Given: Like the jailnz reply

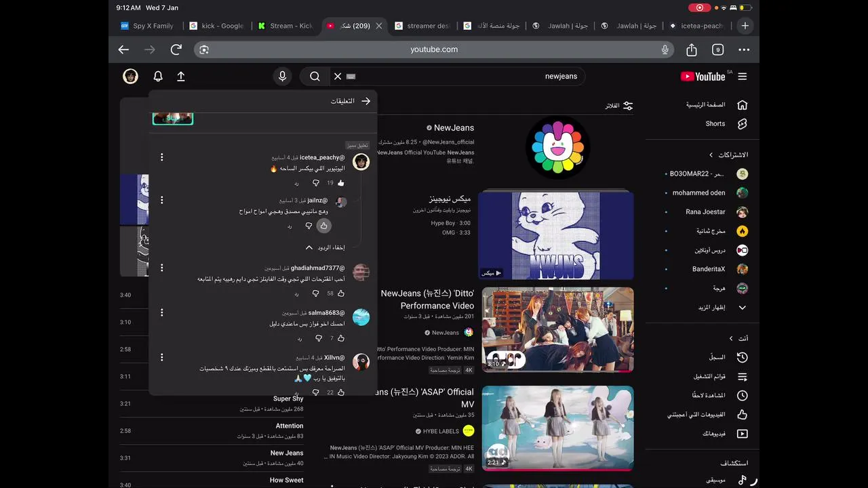Looking at the screenshot, I should [324, 226].
